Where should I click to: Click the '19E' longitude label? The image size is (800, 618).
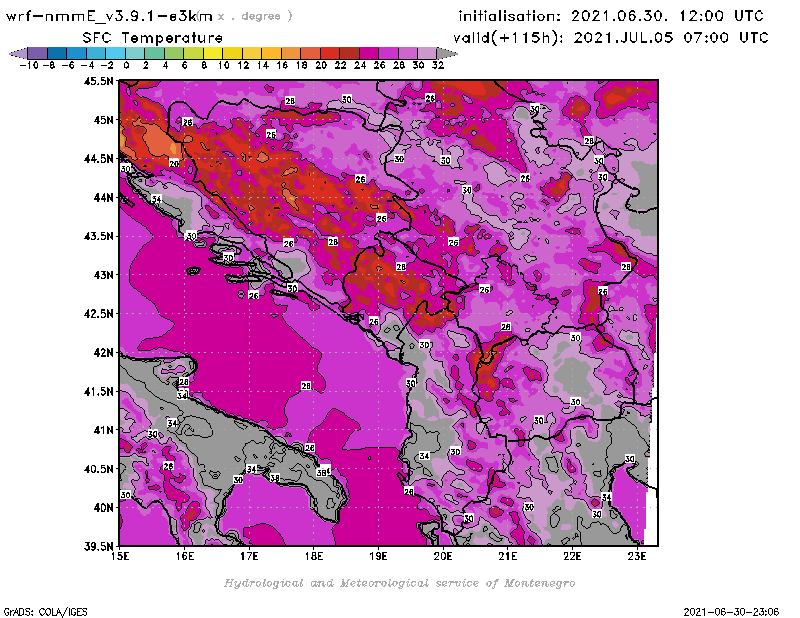pos(378,556)
